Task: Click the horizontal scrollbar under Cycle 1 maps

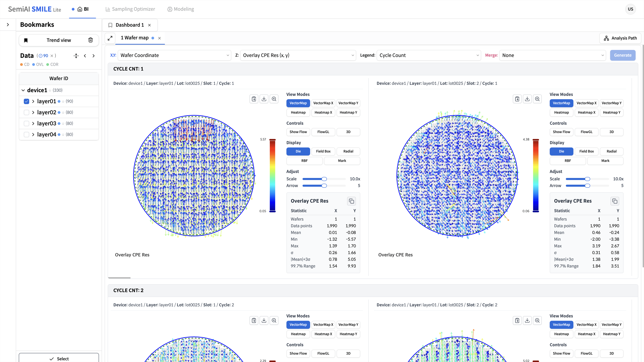Action: tap(119, 278)
